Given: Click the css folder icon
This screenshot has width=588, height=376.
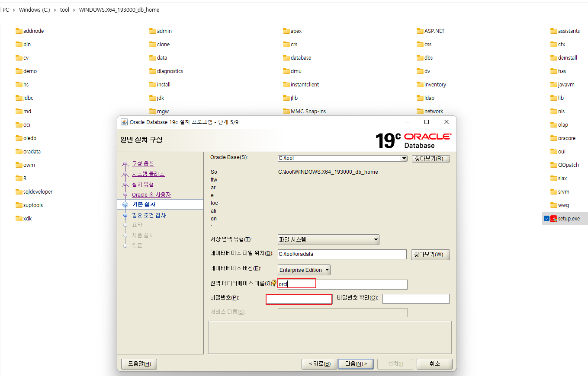Looking at the screenshot, I should [x=420, y=45].
